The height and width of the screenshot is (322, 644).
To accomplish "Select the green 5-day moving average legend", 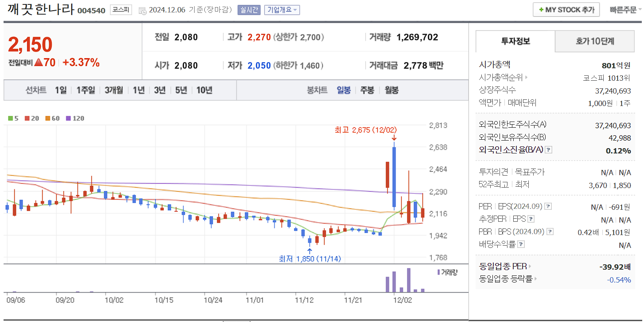I will pos(10,118).
